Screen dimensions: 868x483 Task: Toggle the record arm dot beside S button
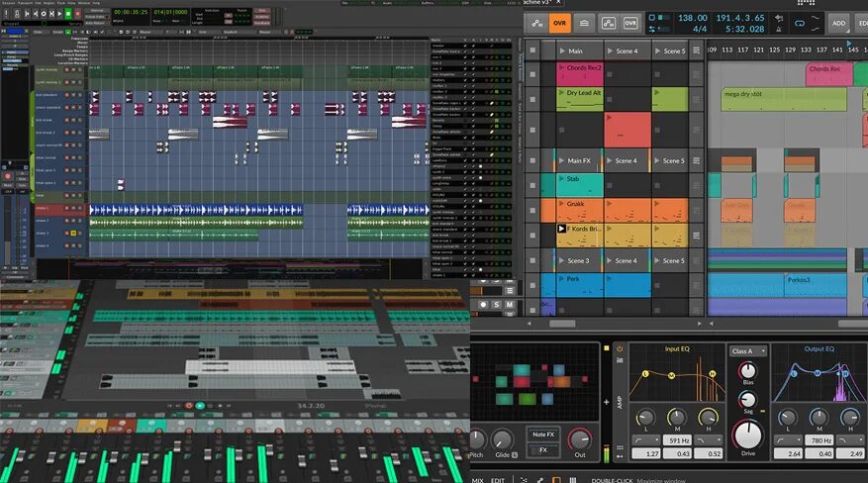point(483,304)
